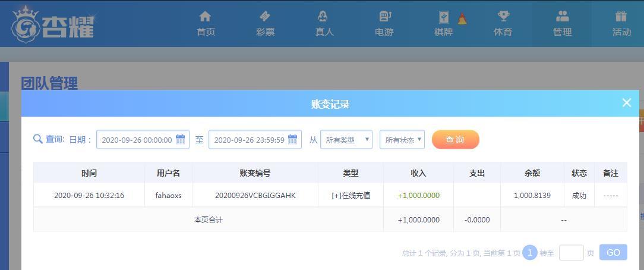The height and width of the screenshot is (270, 644).
Task: Click the 账变记录 dialog title
Action: (x=330, y=104)
